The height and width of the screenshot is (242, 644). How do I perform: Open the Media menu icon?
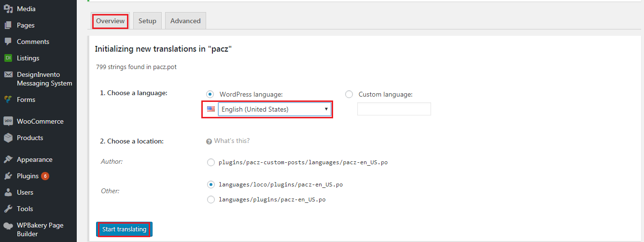8,9
